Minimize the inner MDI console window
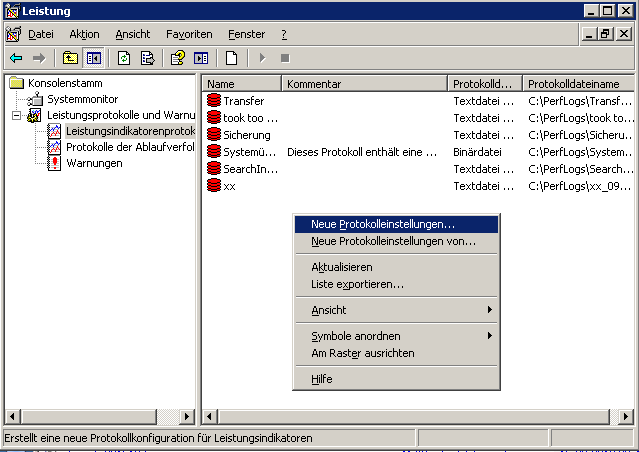 point(589,34)
